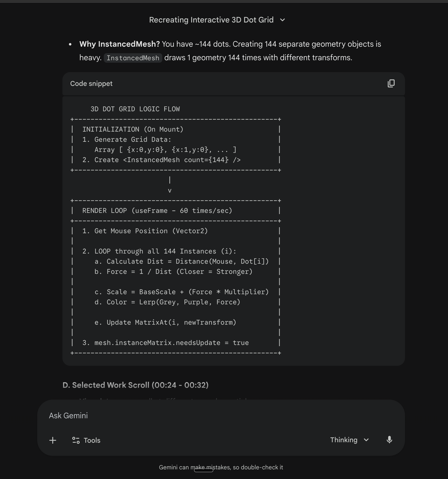Click the plus icon to add files
Viewport: 448px width, 479px height.
[x=53, y=440]
